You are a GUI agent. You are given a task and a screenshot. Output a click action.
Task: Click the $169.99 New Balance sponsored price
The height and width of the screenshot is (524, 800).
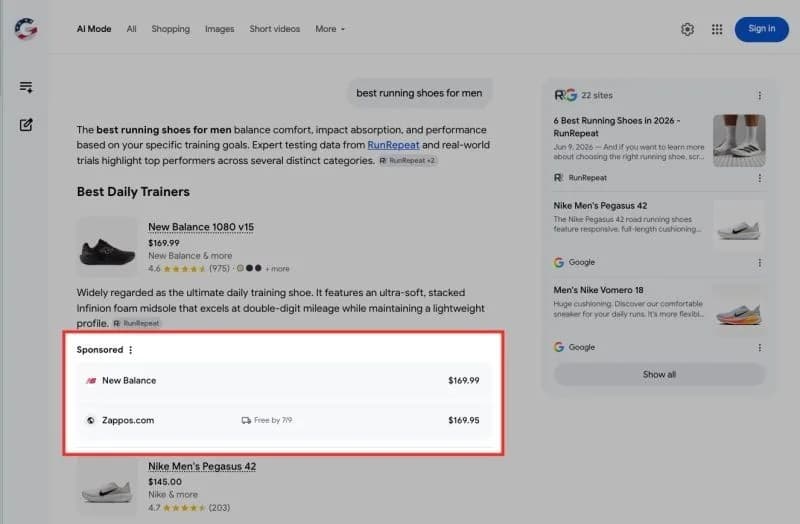pyautogui.click(x=464, y=381)
